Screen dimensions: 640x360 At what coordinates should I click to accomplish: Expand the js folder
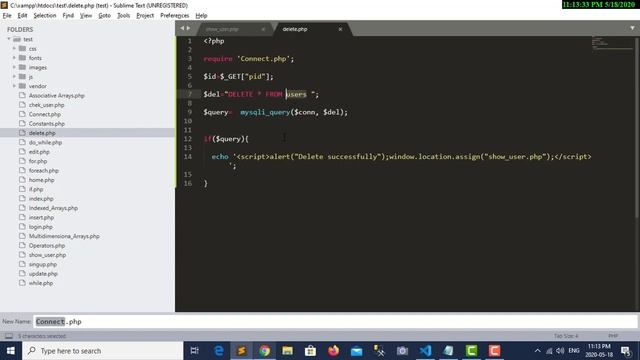14,77
